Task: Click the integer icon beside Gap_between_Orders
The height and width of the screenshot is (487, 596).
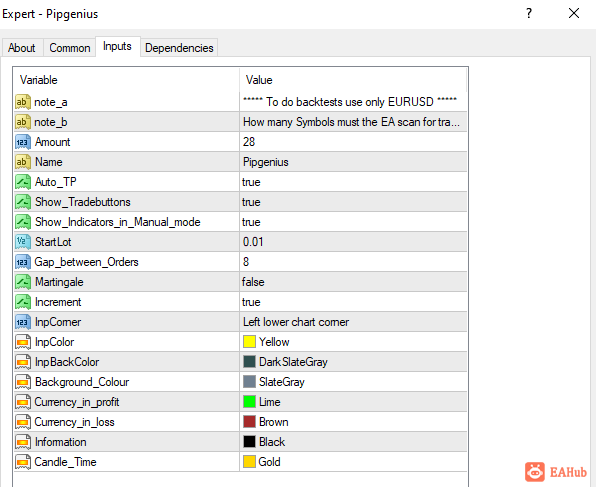Action: 23,262
